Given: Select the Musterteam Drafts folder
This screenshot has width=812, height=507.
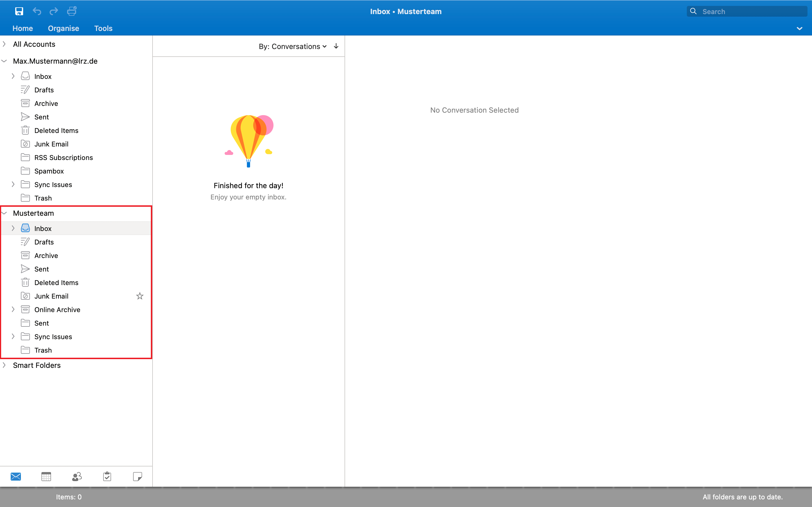Looking at the screenshot, I should 44,242.
